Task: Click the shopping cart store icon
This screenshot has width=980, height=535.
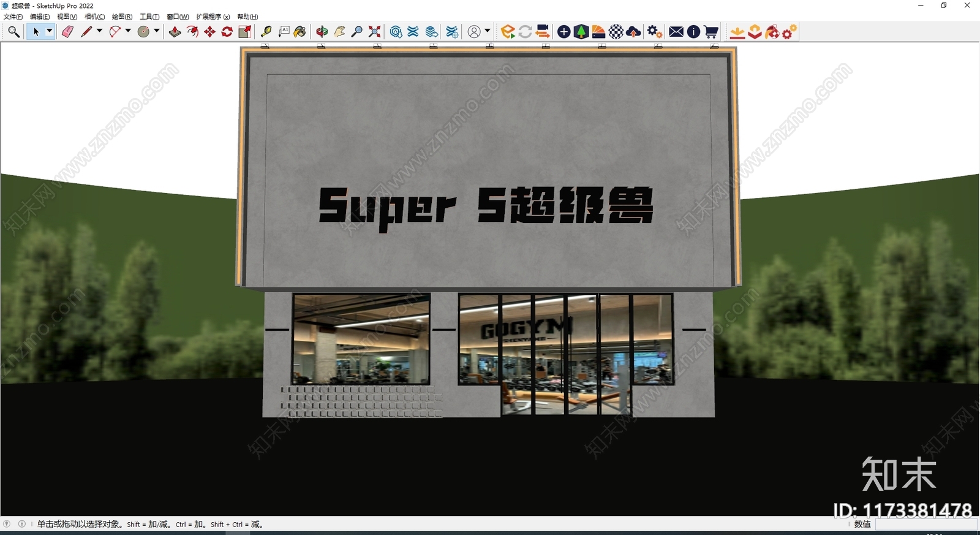Action: click(711, 32)
